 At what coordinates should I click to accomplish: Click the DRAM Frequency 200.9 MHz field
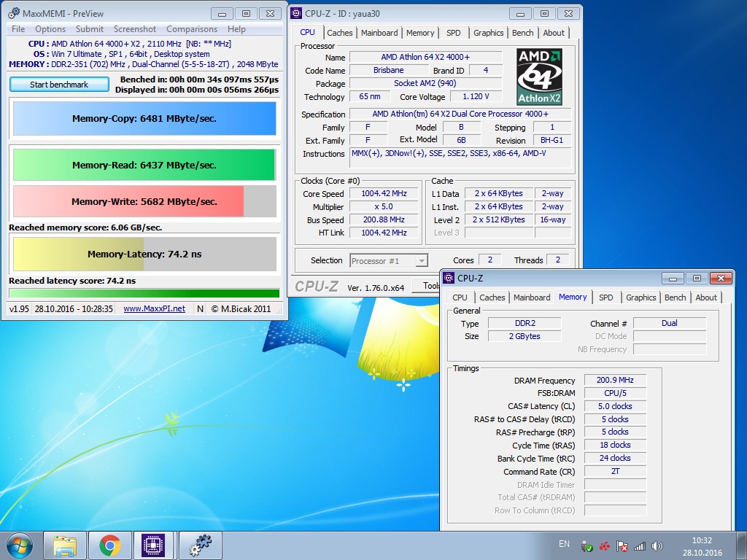[x=615, y=380]
